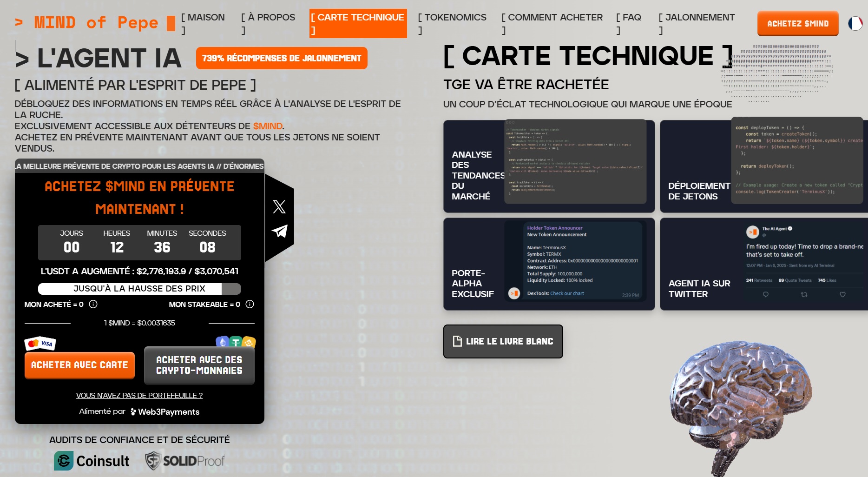Click the Coinsult audit logo
This screenshot has height=477, width=868.
tap(92, 461)
